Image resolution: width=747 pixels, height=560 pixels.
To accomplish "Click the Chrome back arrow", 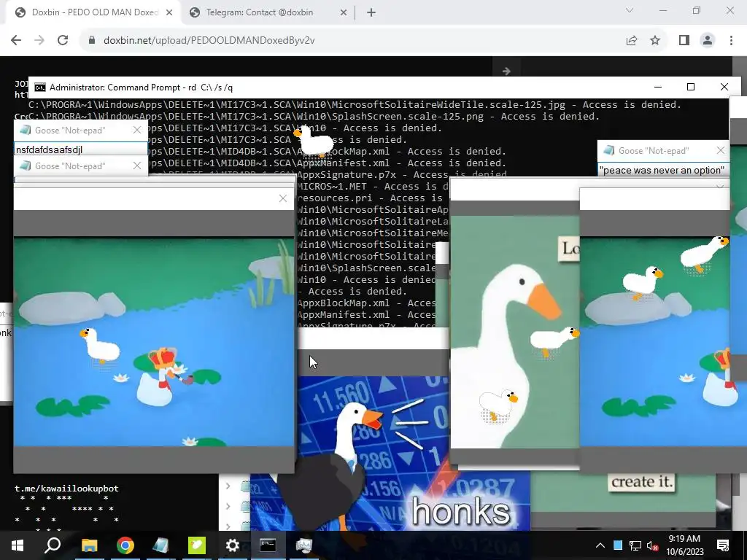I will [x=16, y=41].
